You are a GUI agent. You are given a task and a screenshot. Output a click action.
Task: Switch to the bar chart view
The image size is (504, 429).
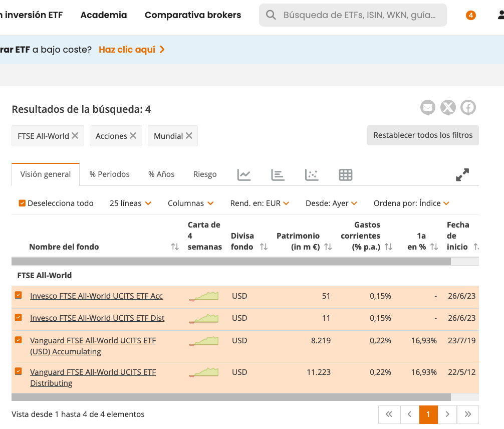tap(278, 174)
